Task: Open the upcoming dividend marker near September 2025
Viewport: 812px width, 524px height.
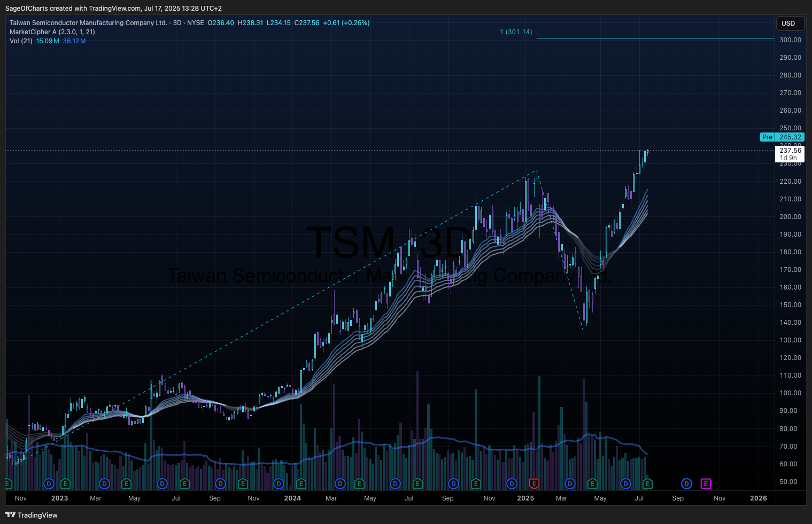Action: [687, 484]
